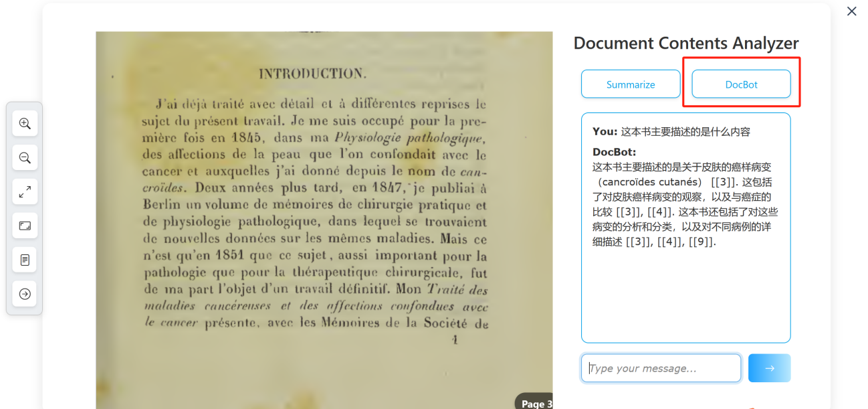868x409 pixels.
Task: Click citation [[9]] in DocBot answer
Action: pos(701,242)
